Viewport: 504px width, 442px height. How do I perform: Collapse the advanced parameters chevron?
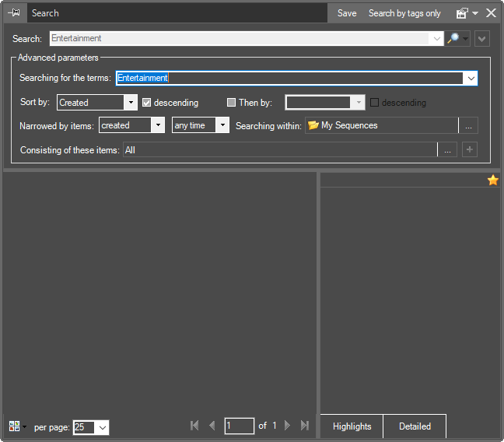tap(482, 38)
